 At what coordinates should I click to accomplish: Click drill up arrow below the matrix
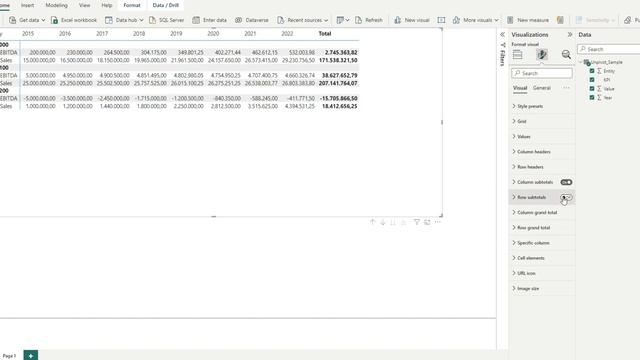point(372,222)
